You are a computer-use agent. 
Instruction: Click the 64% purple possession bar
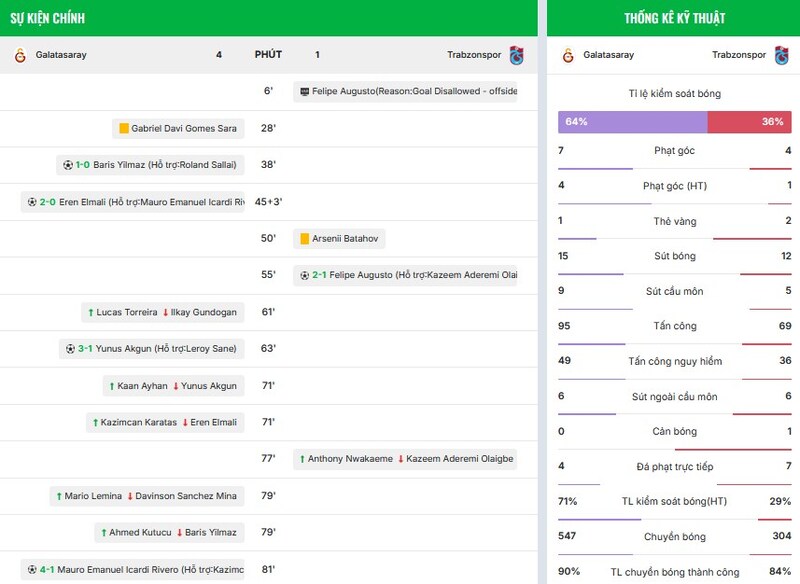632,122
